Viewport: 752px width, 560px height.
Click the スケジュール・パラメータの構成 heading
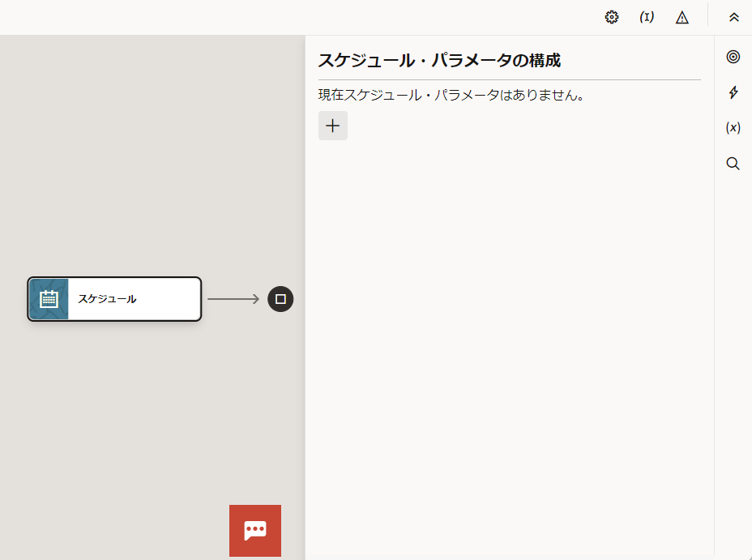(439, 60)
